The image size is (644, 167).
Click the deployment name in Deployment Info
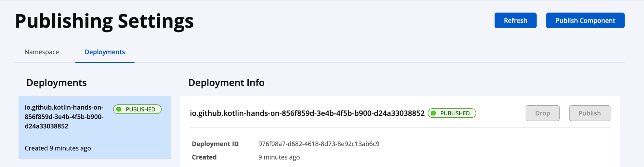[307, 113]
